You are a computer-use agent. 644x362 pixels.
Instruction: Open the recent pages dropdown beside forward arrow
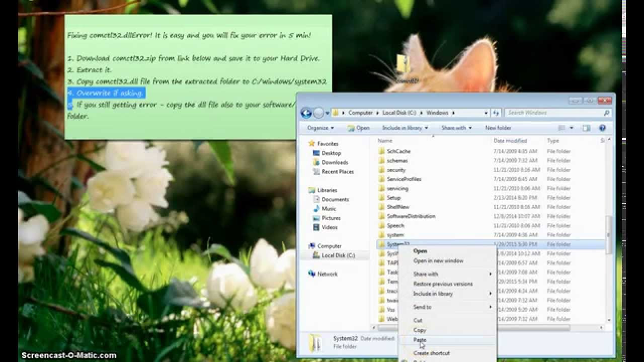[327, 113]
